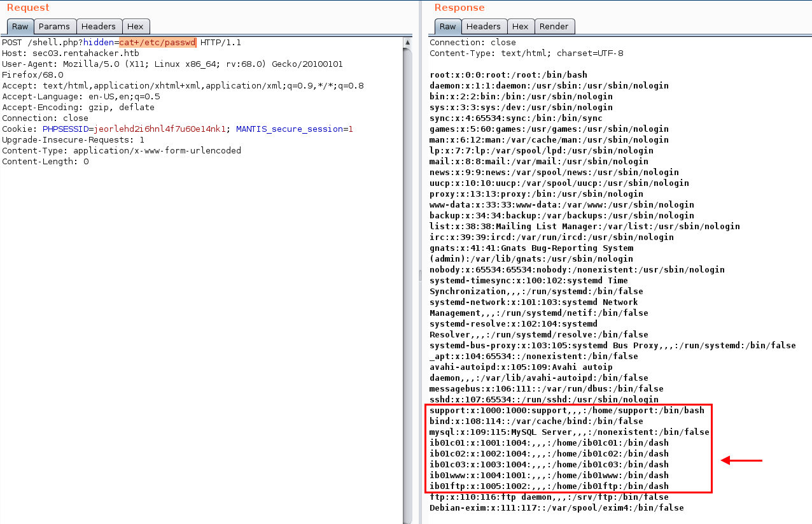Click the gnats:x:41:41 Bug-Reporting System line
This screenshot has height=524, width=812.
coord(531,248)
